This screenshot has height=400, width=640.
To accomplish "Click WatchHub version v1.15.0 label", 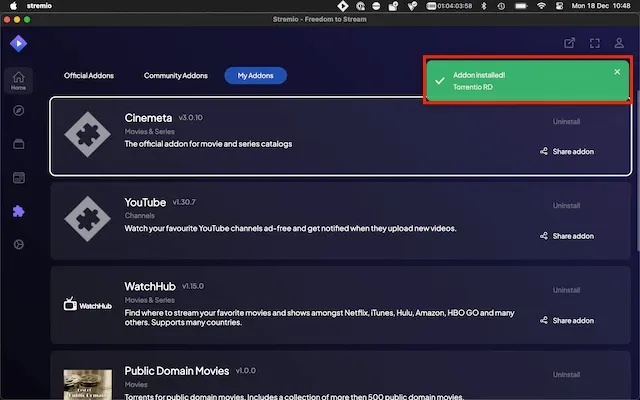I will tap(193, 286).
